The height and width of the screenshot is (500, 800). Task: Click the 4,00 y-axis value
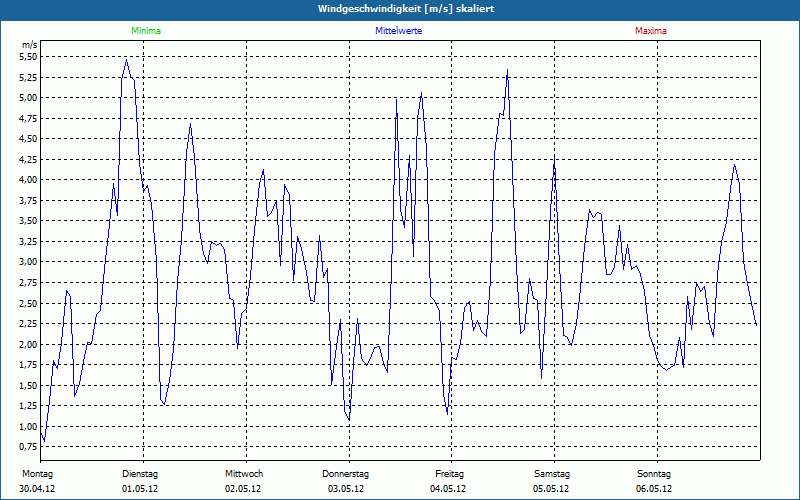pyautogui.click(x=28, y=180)
